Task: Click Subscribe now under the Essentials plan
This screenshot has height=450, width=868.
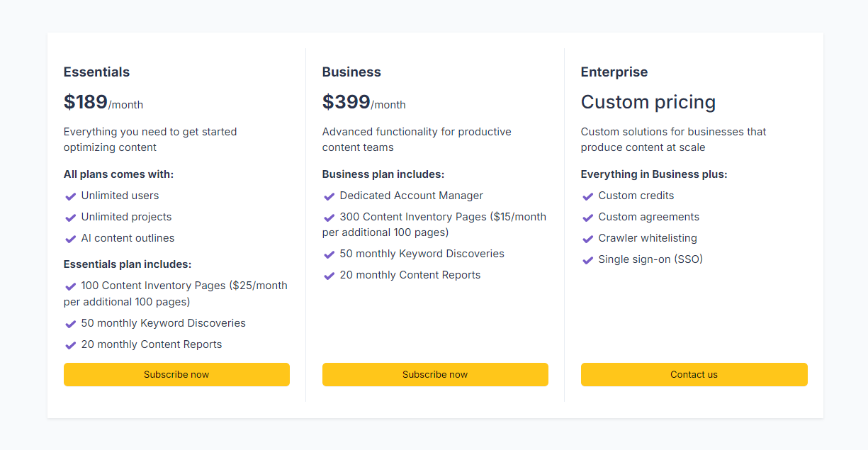Action: 176,374
